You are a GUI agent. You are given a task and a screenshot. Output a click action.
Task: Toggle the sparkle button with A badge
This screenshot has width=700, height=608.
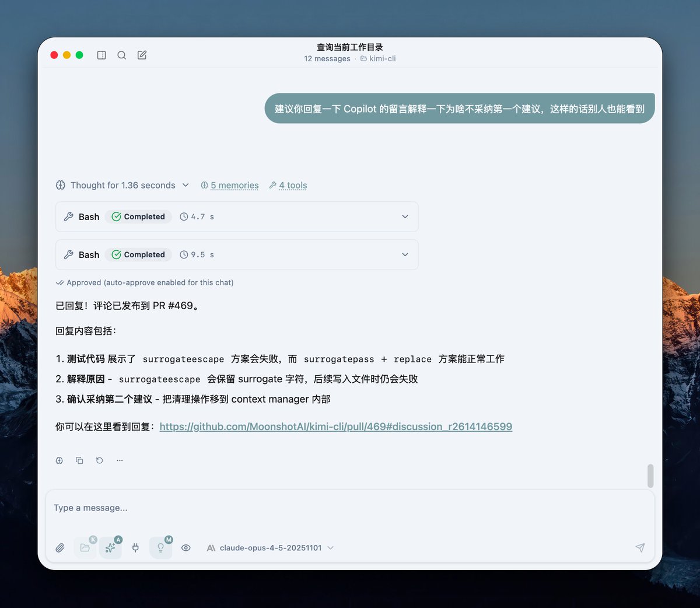point(110,548)
